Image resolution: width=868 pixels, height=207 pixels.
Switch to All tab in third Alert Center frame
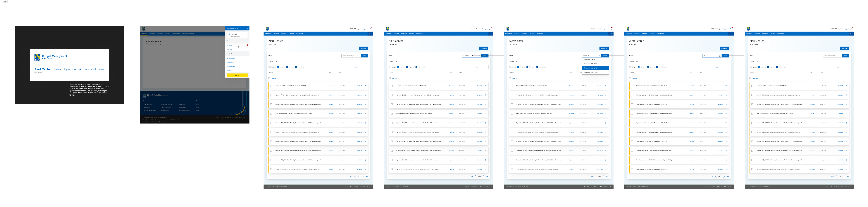coord(517,61)
